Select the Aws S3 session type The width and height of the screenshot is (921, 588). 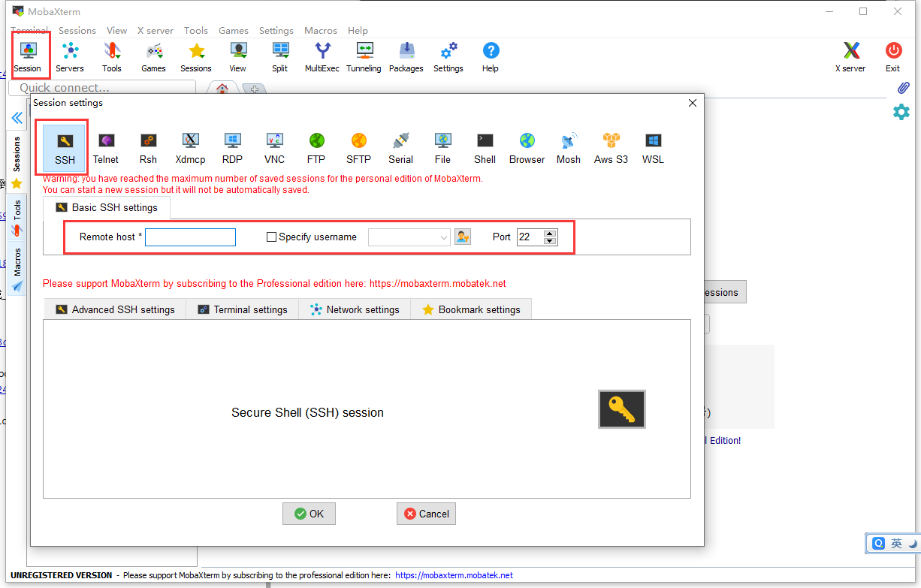point(611,148)
